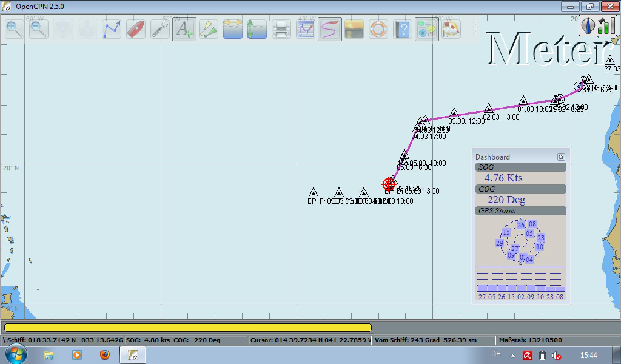Select the GPS Status header

click(521, 211)
